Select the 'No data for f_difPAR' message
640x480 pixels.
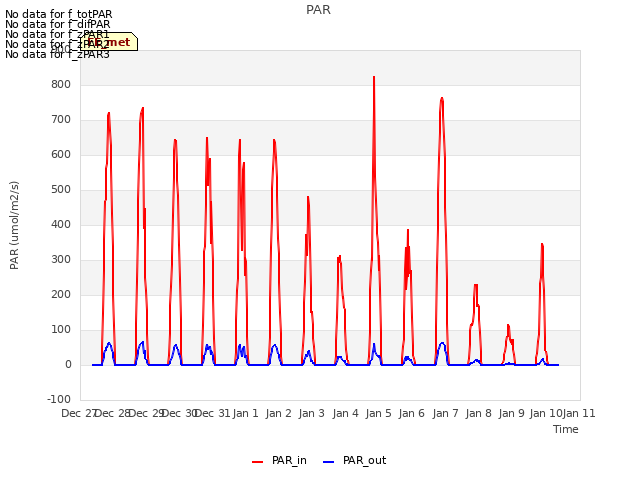tap(58, 24)
